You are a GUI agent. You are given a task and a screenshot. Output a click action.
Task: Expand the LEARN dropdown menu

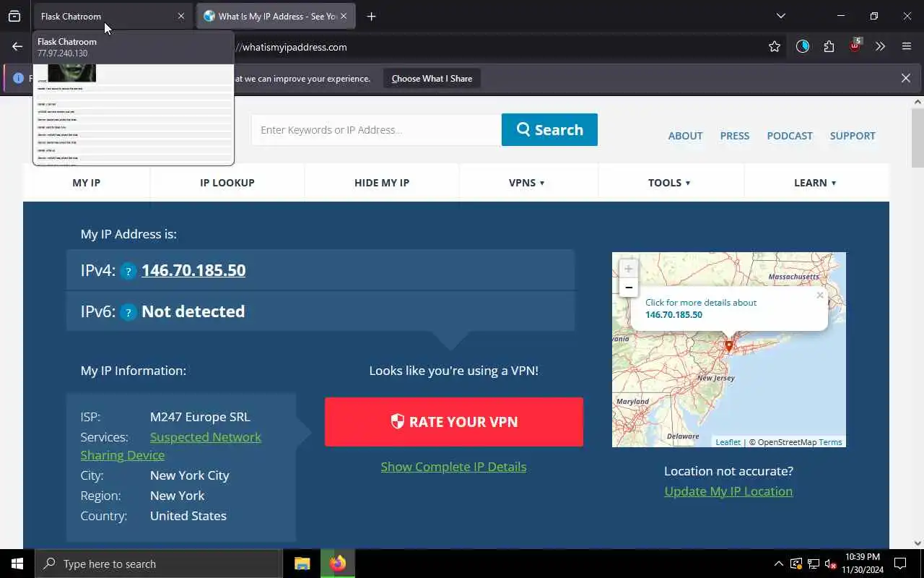click(x=815, y=183)
